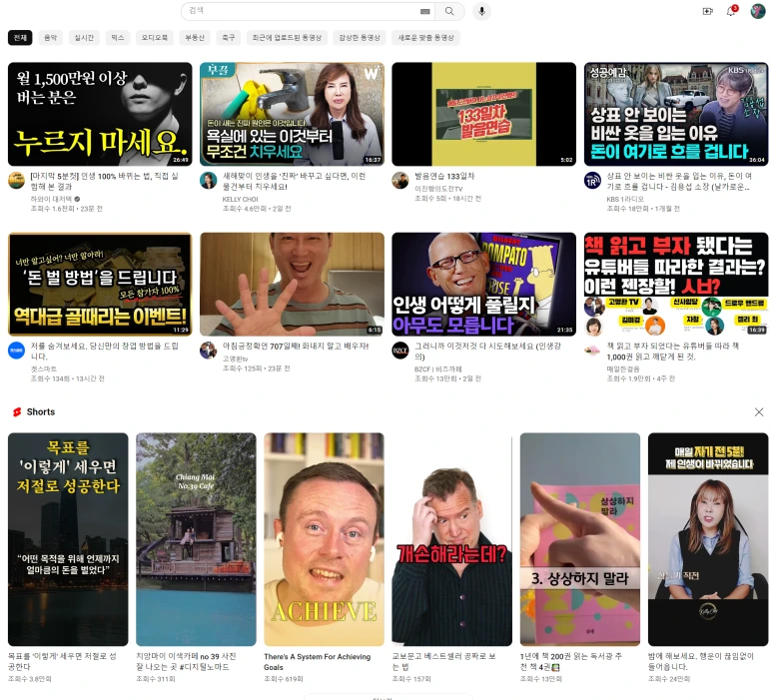Select the 음악 filter chip
This screenshot has width=772, height=700.
[x=50, y=37]
